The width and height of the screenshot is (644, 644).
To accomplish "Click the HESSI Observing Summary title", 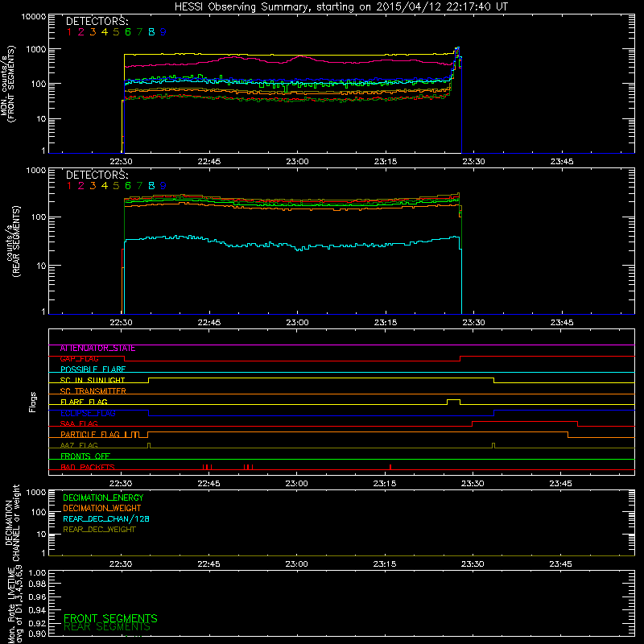I will [341, 7].
